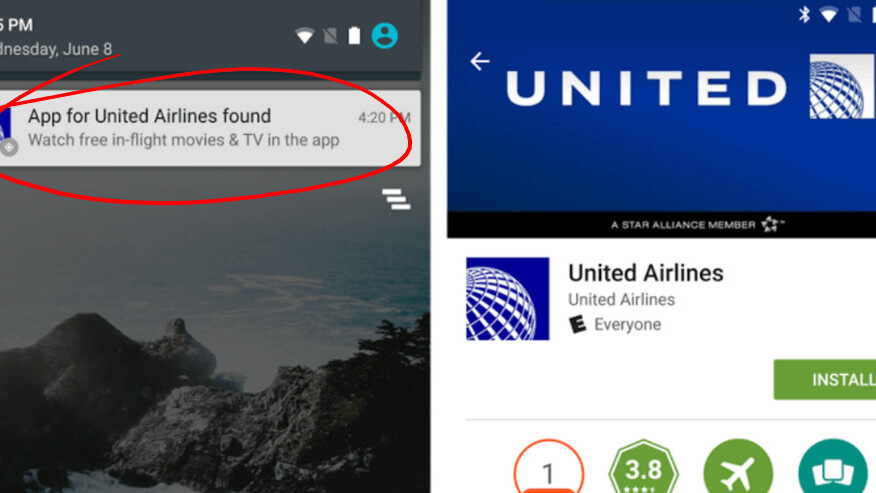Tap the Wi-Fi icon in notification shade
The width and height of the screenshot is (876, 493).
pos(304,36)
